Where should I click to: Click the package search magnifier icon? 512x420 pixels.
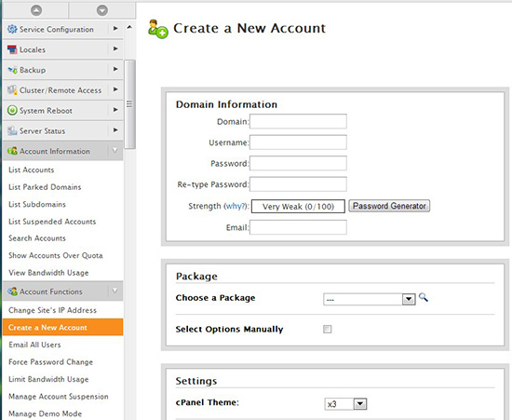point(424,297)
